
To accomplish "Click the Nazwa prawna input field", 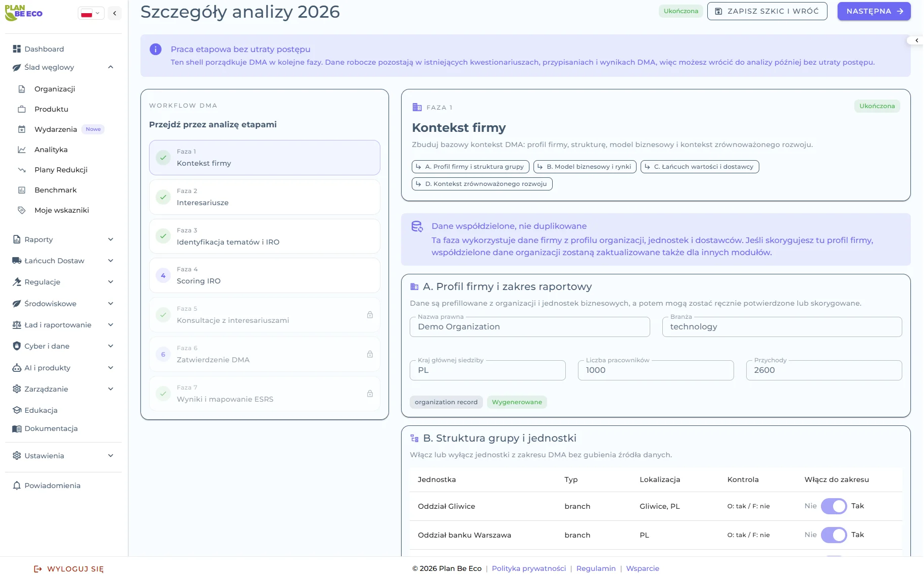I will pos(529,327).
